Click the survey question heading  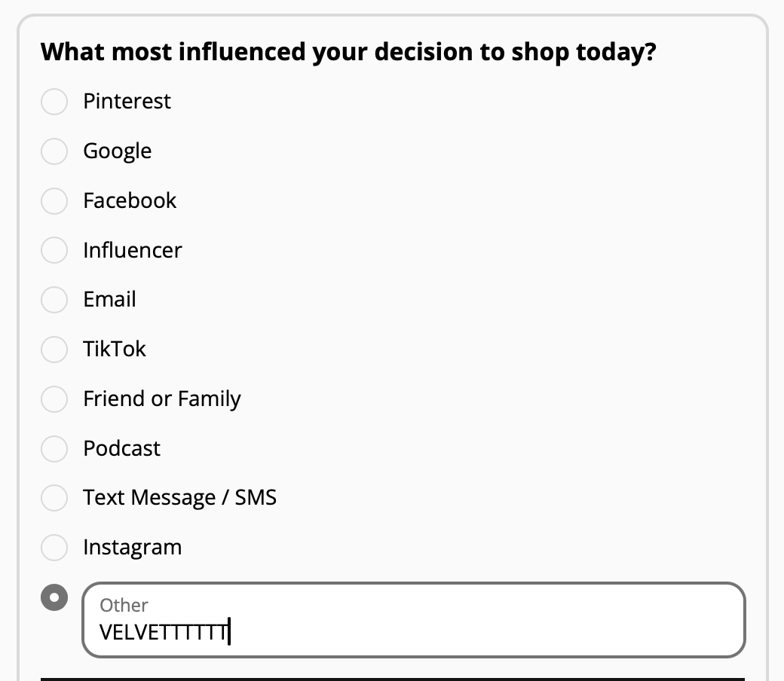click(348, 53)
